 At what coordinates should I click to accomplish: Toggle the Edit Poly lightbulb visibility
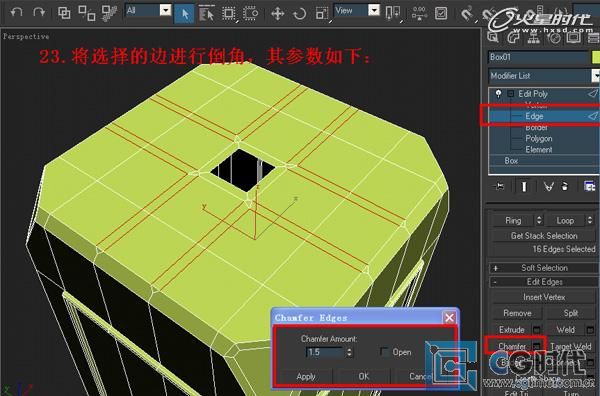498,93
